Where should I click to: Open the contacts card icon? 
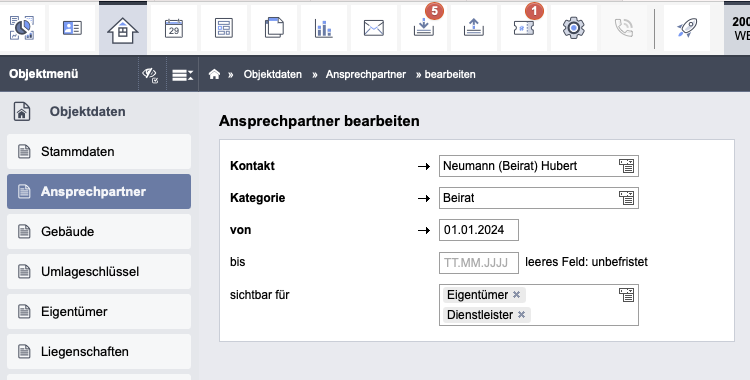pyautogui.click(x=72, y=28)
